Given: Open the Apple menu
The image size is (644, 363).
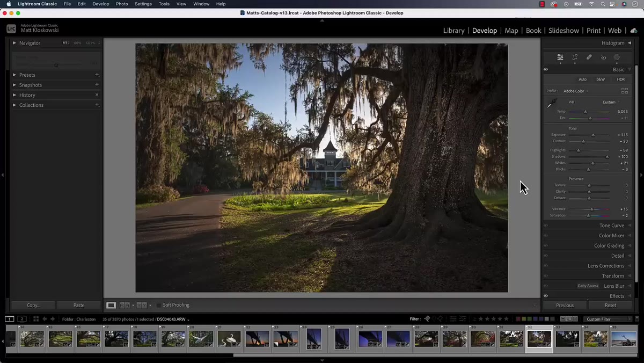Looking at the screenshot, I should [9, 4].
